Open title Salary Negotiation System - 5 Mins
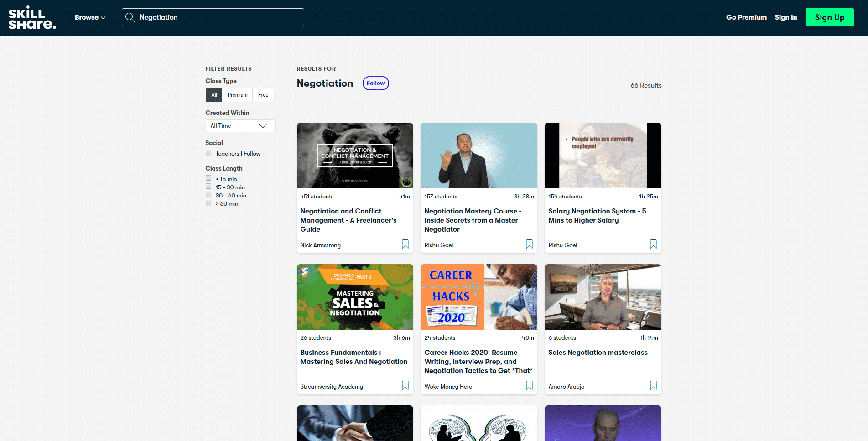This screenshot has height=441, width=868. pos(597,216)
